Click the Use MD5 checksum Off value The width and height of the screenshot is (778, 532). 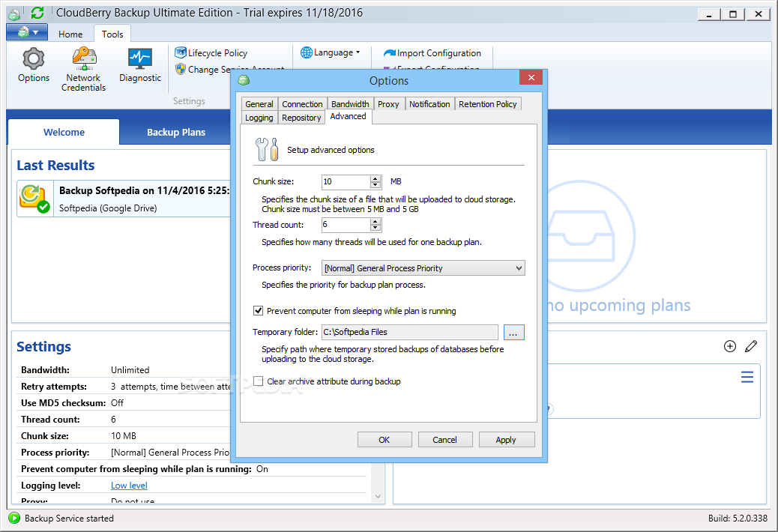point(117,402)
